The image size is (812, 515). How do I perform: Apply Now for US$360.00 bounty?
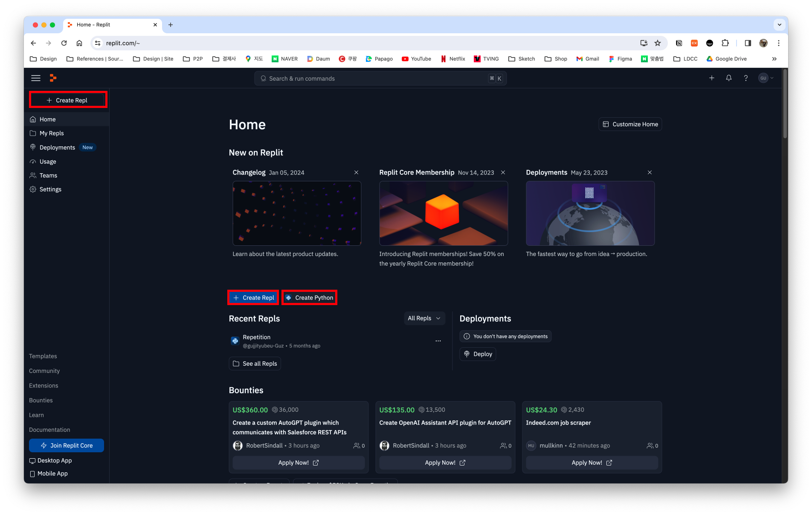point(299,463)
